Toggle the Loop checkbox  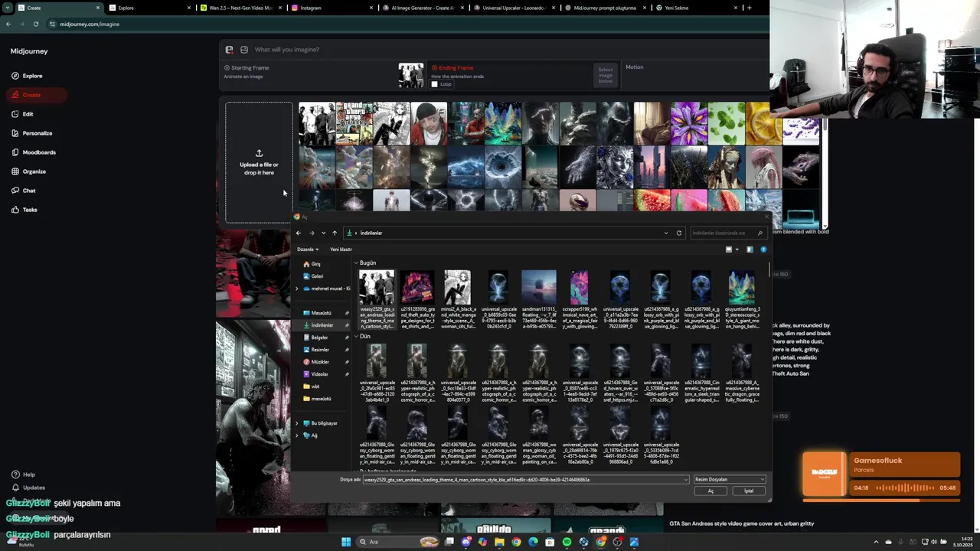coord(434,84)
